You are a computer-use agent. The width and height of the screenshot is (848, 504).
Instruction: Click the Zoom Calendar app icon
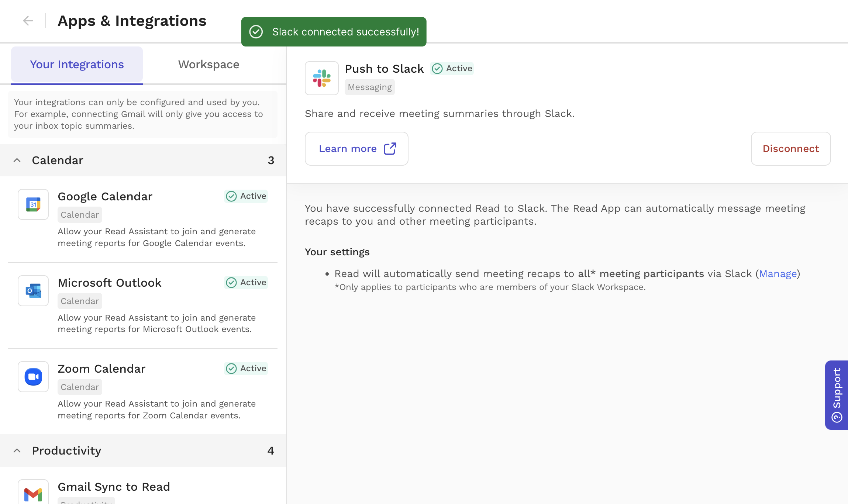(x=33, y=377)
